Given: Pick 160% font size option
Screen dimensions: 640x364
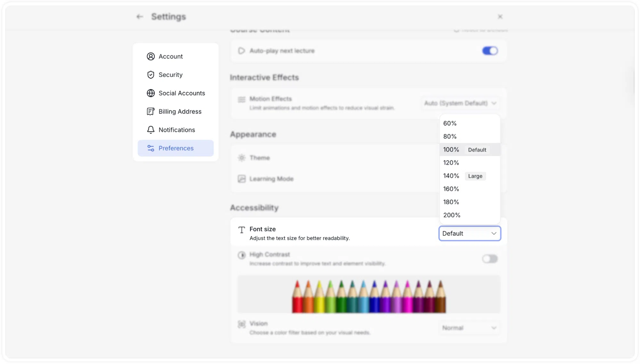Looking at the screenshot, I should pos(470,189).
